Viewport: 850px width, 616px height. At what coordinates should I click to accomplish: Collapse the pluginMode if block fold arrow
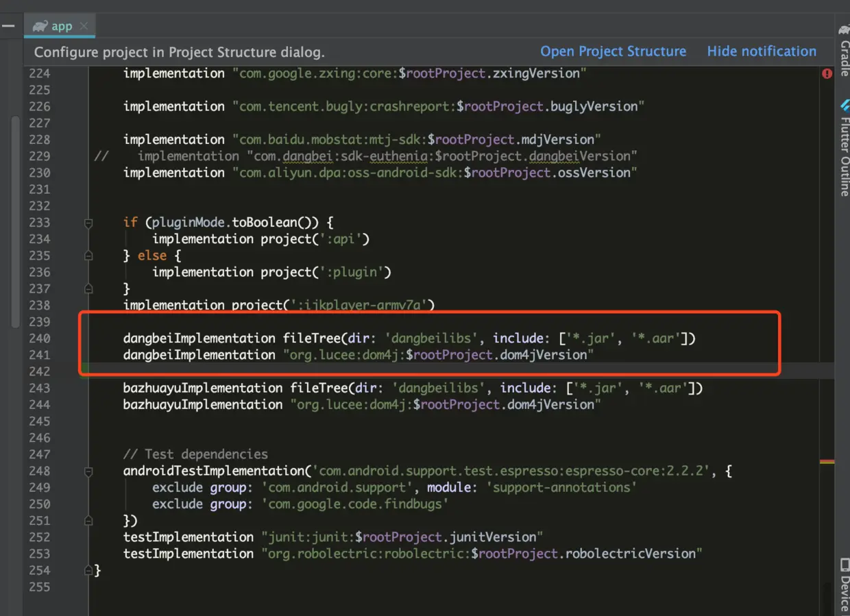click(x=88, y=222)
